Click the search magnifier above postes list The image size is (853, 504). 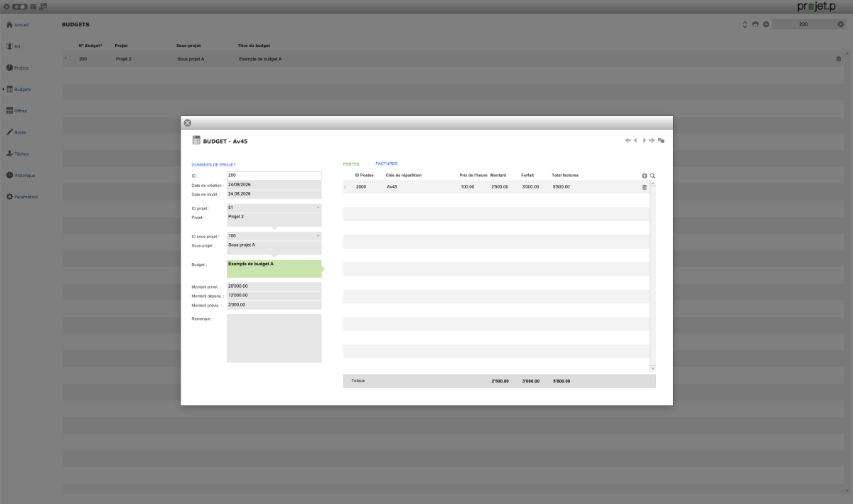click(x=653, y=176)
